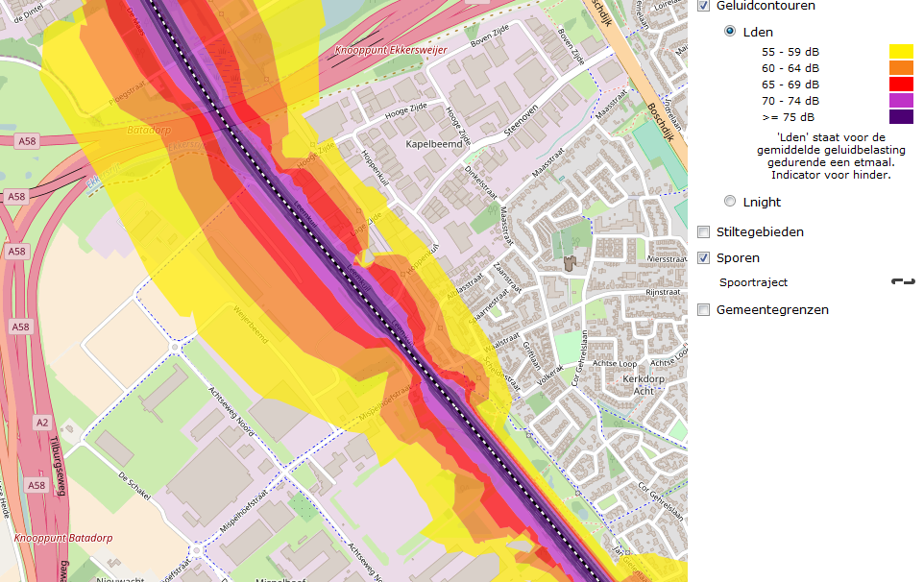Click the dark purple >= 75 dB swatch

pyautogui.click(x=901, y=117)
